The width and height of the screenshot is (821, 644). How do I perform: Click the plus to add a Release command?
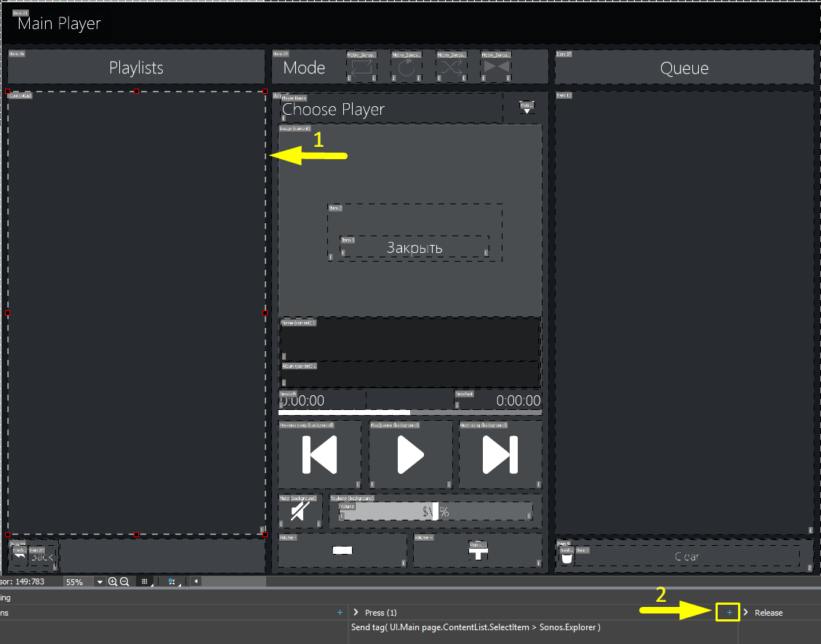pyautogui.click(x=727, y=612)
